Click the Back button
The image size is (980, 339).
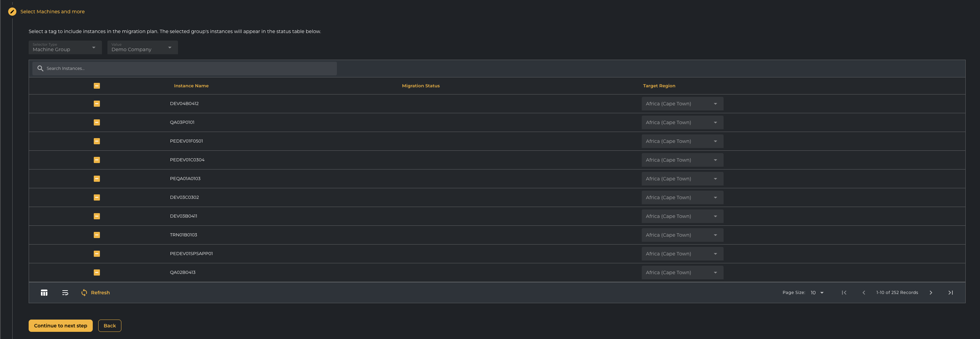[109, 326]
